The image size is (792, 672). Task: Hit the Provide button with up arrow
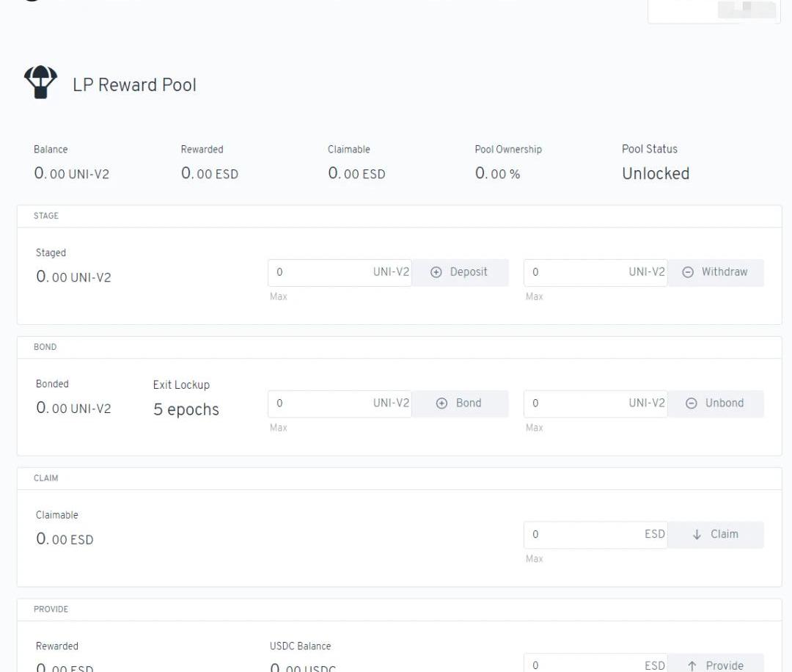715,664
